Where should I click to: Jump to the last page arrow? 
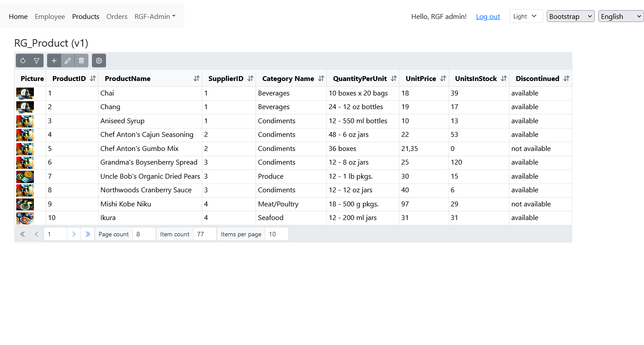point(88,234)
